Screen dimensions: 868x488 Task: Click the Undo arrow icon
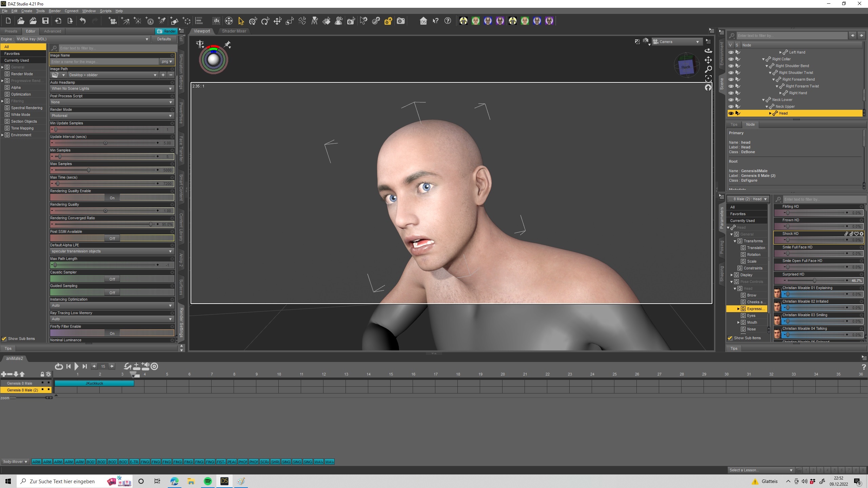[x=83, y=21]
